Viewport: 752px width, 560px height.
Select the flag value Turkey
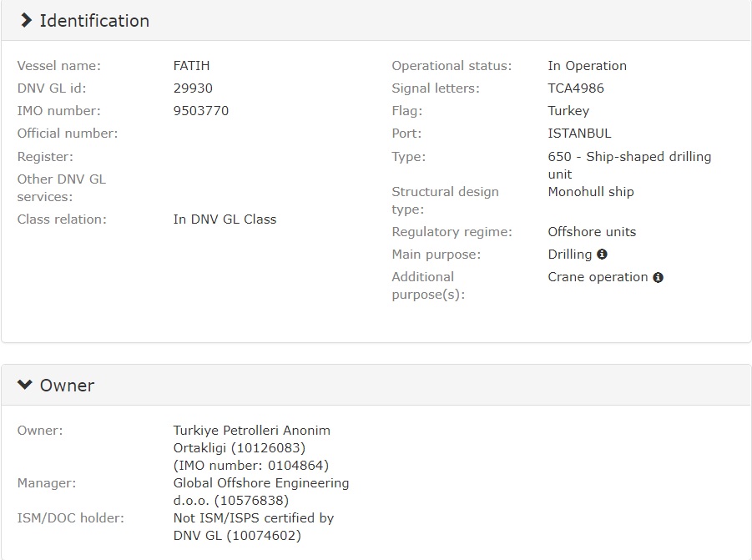(x=568, y=111)
